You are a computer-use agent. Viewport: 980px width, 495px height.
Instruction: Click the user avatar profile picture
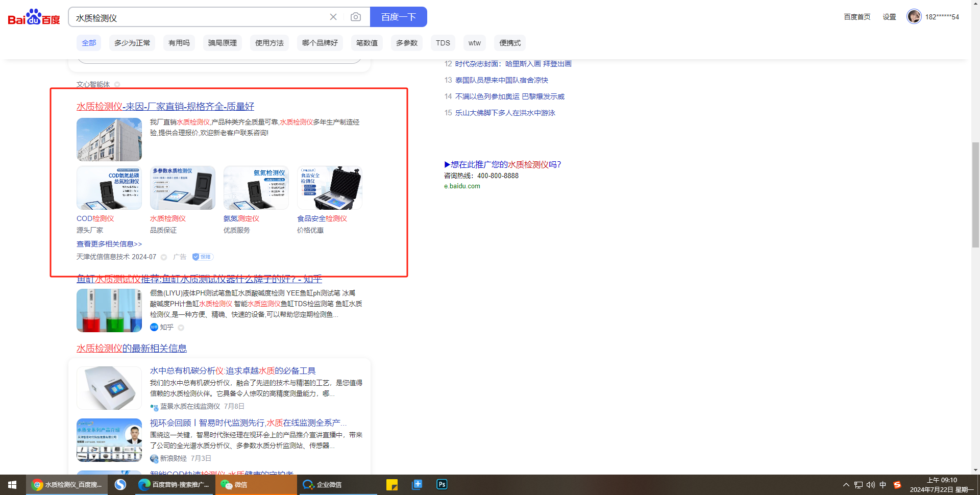click(x=914, y=17)
